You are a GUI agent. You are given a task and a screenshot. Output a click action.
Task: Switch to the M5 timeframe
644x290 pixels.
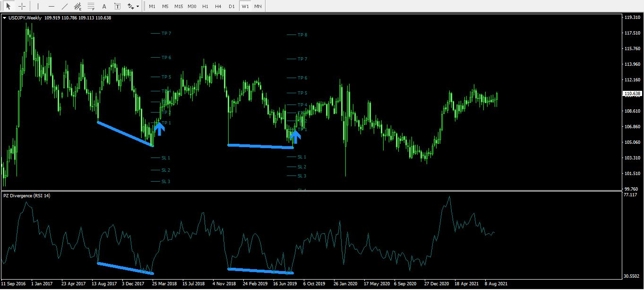165,7
